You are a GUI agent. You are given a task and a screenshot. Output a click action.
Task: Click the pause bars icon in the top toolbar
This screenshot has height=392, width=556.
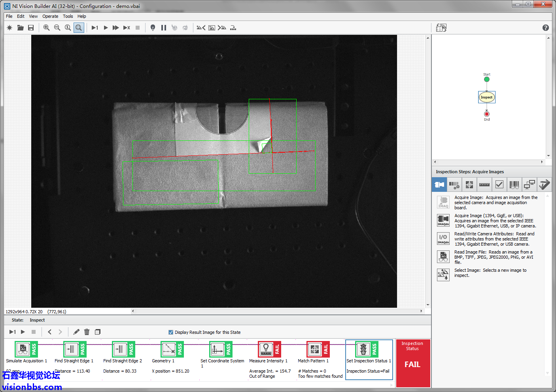pyautogui.click(x=164, y=28)
